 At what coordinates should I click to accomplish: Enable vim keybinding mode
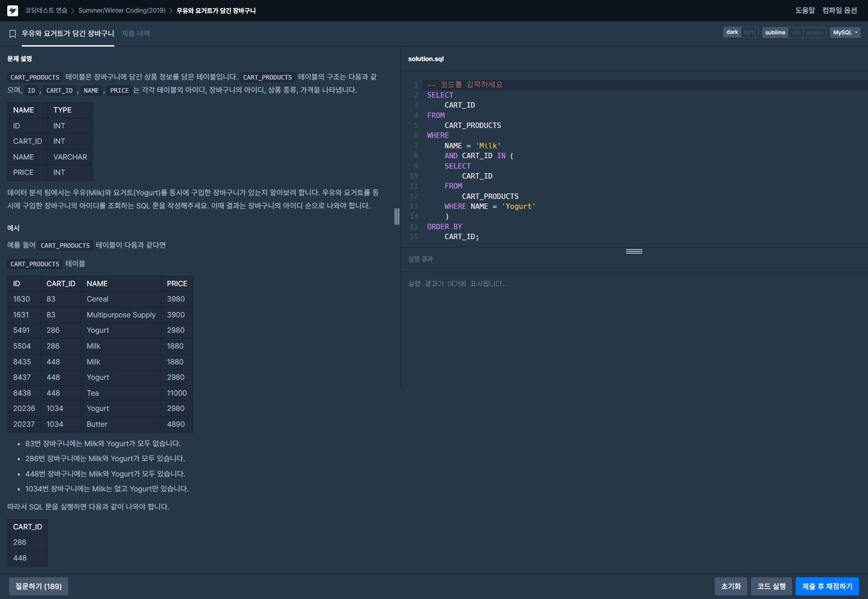(x=796, y=33)
